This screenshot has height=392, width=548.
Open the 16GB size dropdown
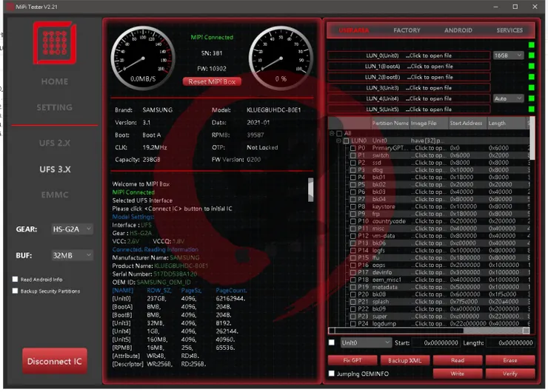pos(508,55)
